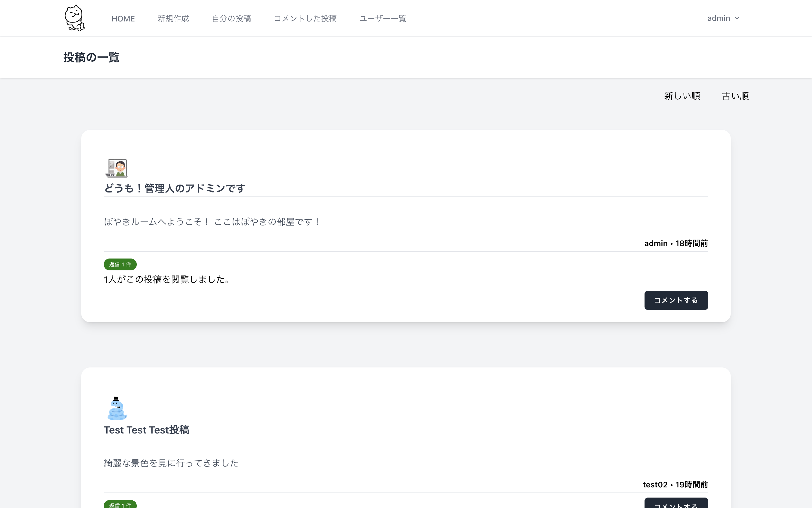Viewport: 812px width, 508px height.
Task: Click the 投稿の一覧 page heading
Action: pyautogui.click(x=91, y=58)
